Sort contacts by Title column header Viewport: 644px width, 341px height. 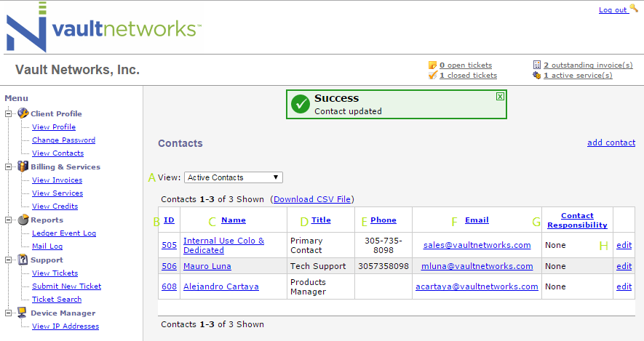point(321,220)
